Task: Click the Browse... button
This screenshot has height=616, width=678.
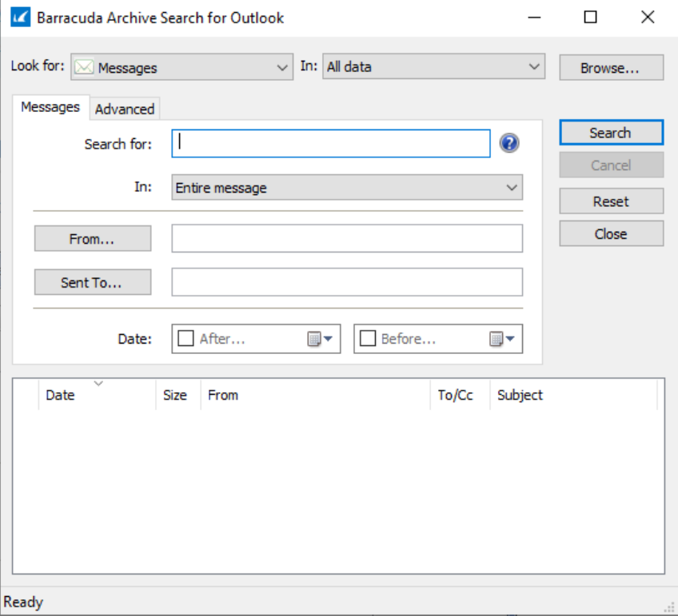Action: pos(611,67)
